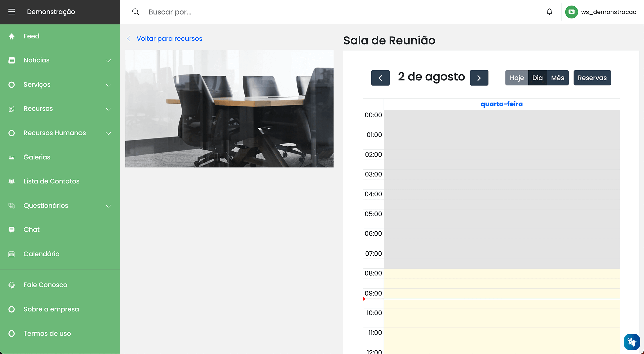Click the Serviços circle icon
Viewport: 644px width, 354px height.
(12, 85)
